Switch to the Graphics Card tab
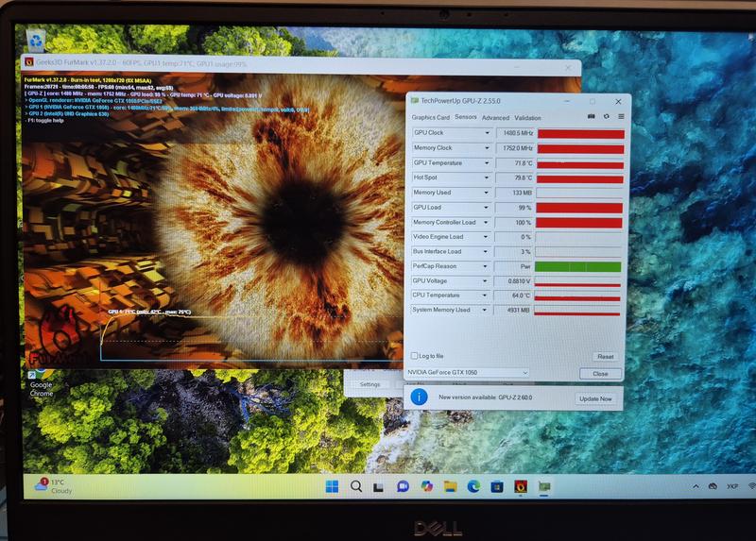756x541 pixels. pyautogui.click(x=430, y=118)
